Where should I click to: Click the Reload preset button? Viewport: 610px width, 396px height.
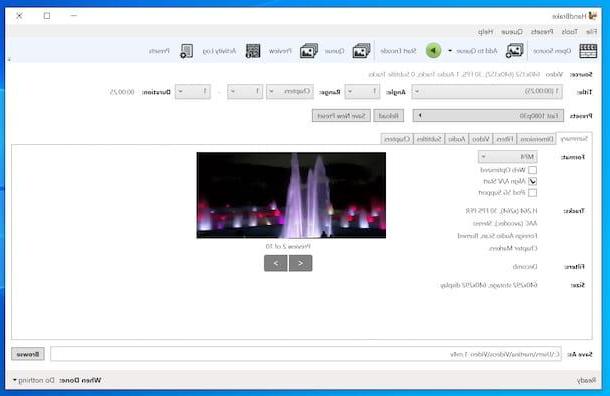click(388, 116)
